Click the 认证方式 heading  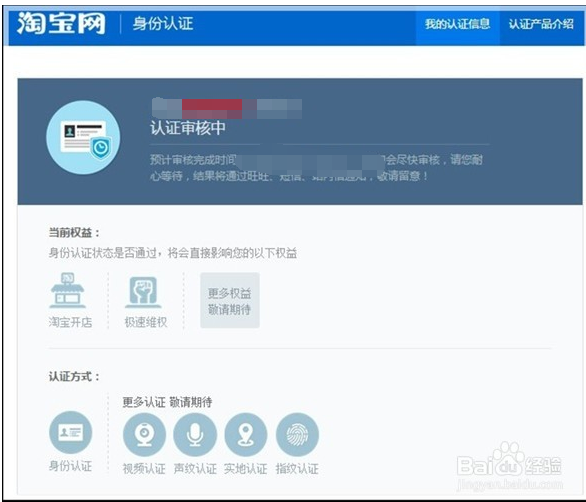click(x=74, y=376)
